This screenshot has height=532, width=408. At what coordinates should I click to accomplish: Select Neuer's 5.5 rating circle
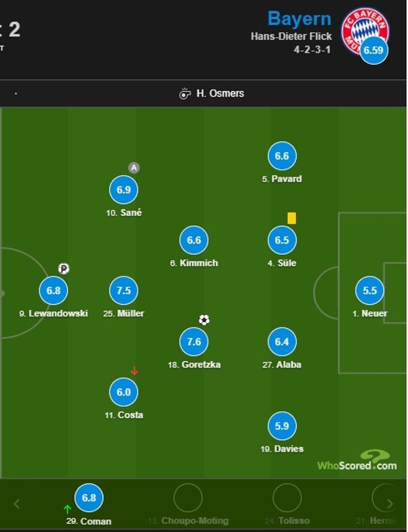click(370, 291)
